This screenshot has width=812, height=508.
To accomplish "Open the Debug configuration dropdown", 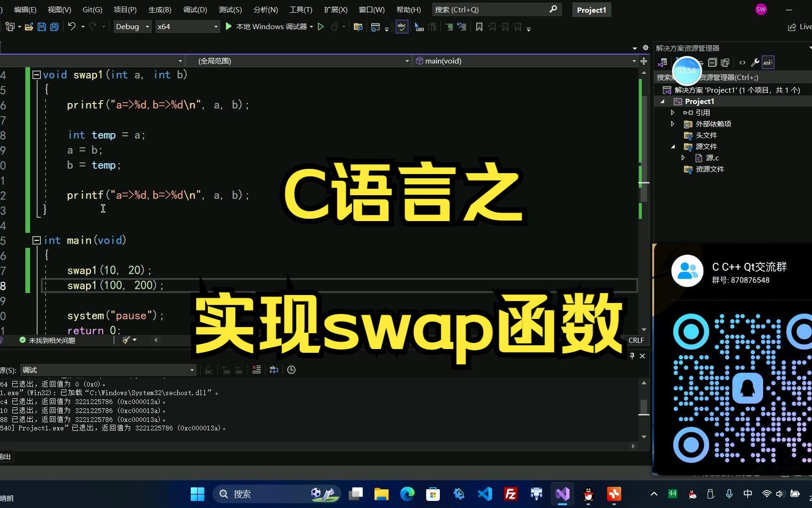I will tap(133, 27).
